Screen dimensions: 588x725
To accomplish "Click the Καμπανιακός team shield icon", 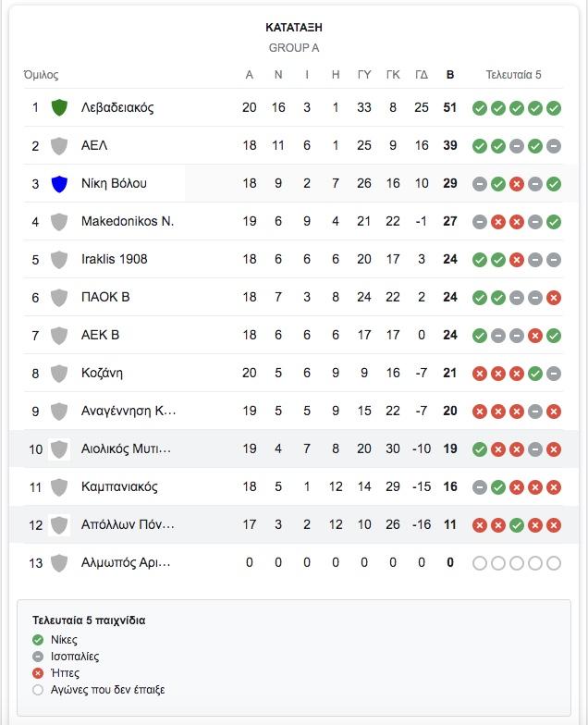I will pyautogui.click(x=59, y=486).
